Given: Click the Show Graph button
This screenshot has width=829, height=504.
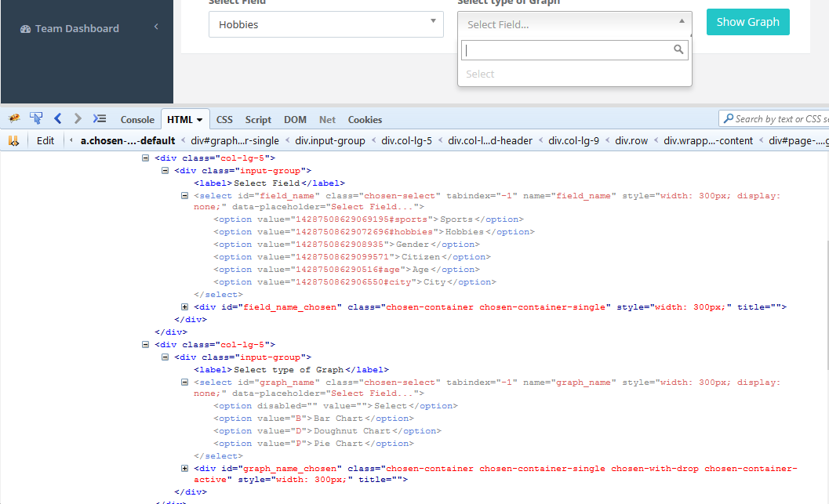Looking at the screenshot, I should [x=747, y=22].
